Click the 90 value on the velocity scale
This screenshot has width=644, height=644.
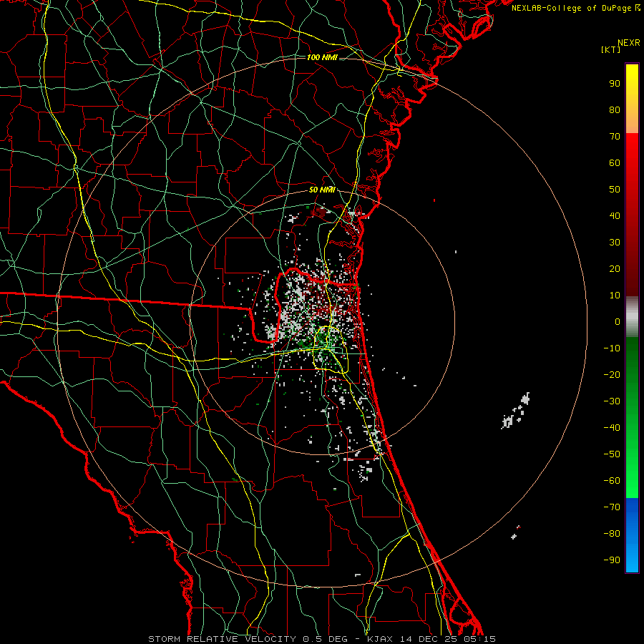coord(615,84)
